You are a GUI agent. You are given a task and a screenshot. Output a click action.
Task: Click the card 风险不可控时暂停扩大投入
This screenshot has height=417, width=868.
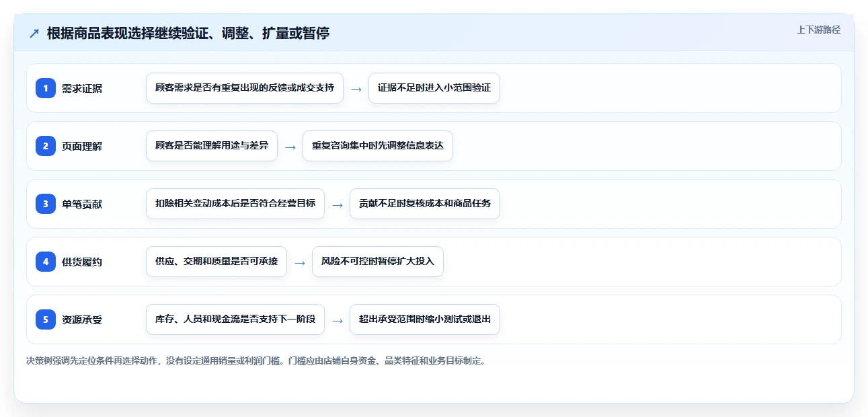378,262
